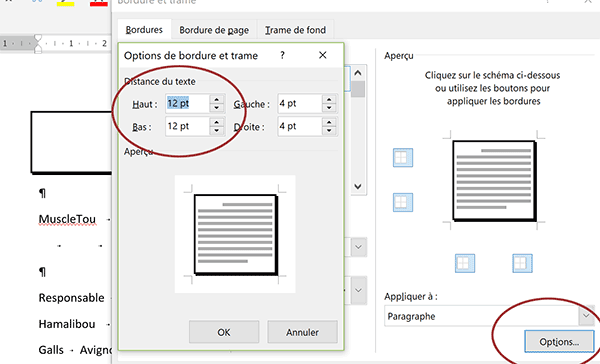The height and width of the screenshot is (364, 600).
Task: Open help in Options de bordure dialog
Action: pos(282,55)
